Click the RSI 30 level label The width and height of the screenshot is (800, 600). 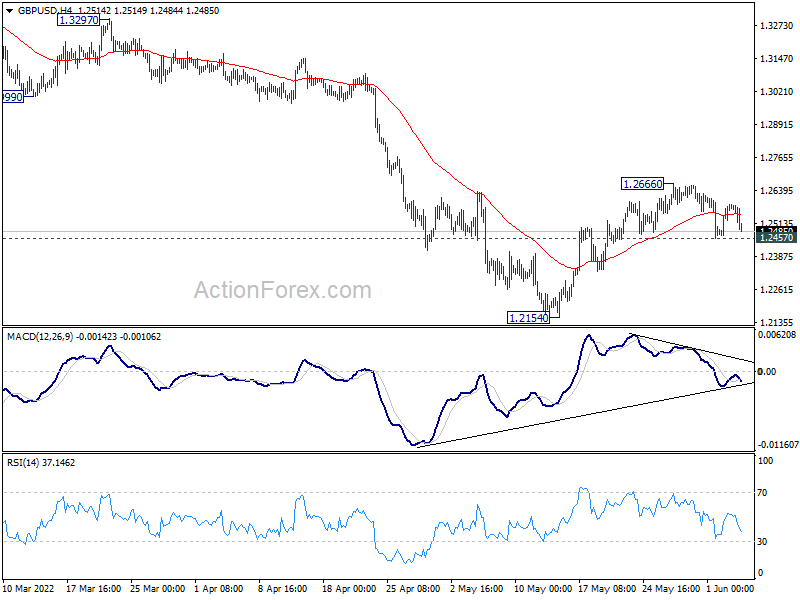(762, 542)
